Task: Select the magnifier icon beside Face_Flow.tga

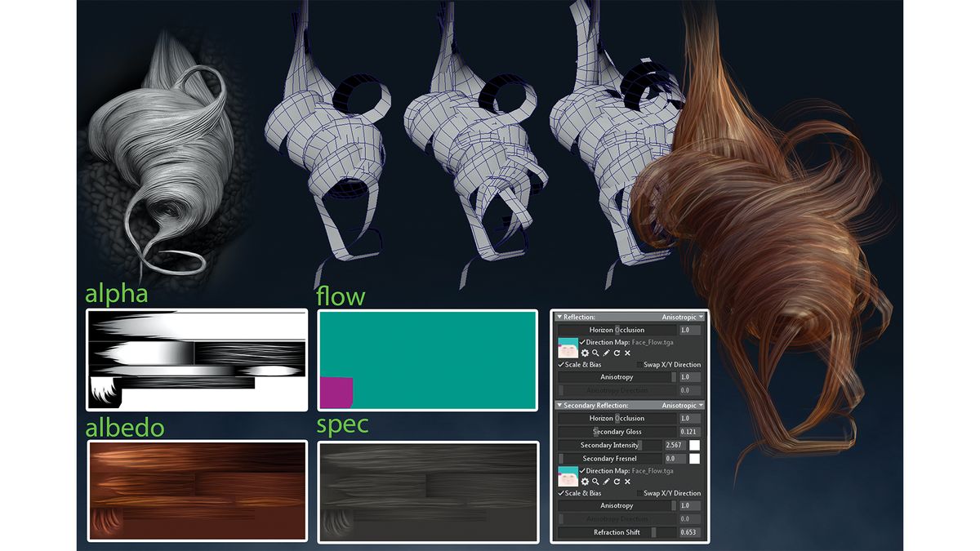Action: [596, 353]
